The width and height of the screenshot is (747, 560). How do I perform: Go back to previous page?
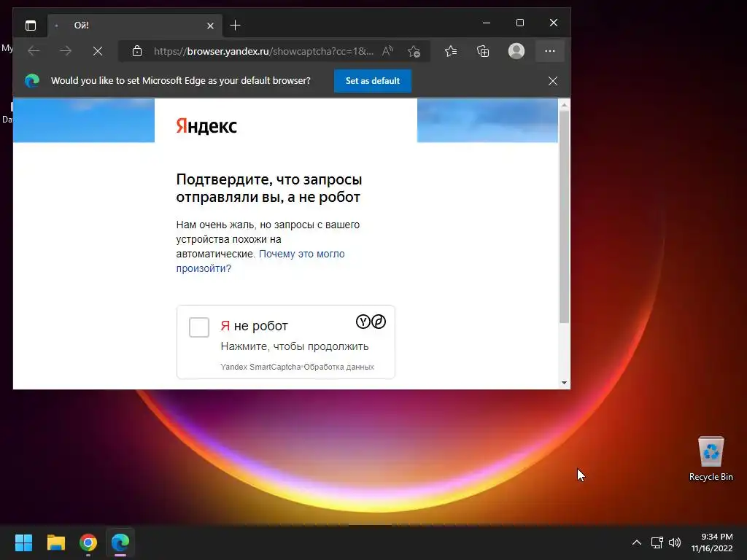pos(34,51)
